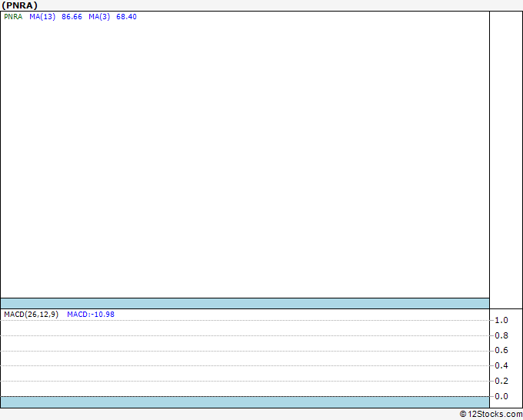The image size is (523, 420).
Task: Click the MA(13) indicator label
Action: [x=42, y=17]
